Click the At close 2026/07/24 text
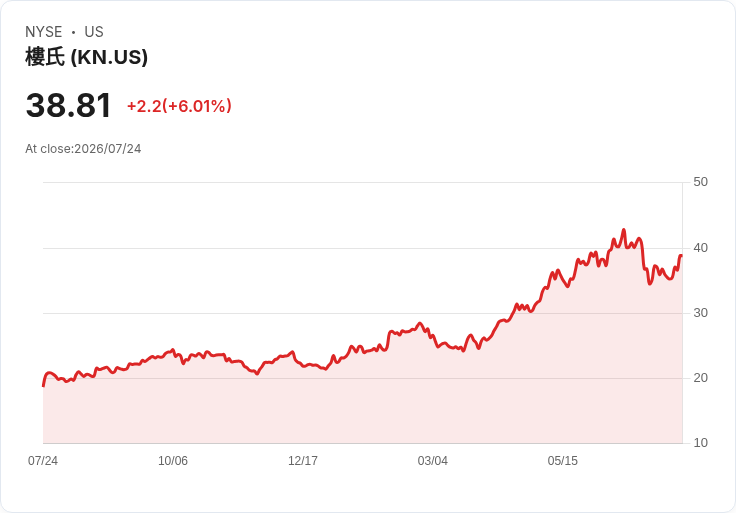736x513 pixels. 83,149
